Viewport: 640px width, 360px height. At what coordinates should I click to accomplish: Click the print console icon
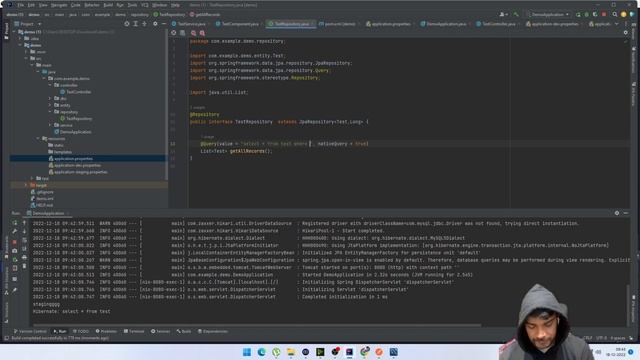click(24, 258)
